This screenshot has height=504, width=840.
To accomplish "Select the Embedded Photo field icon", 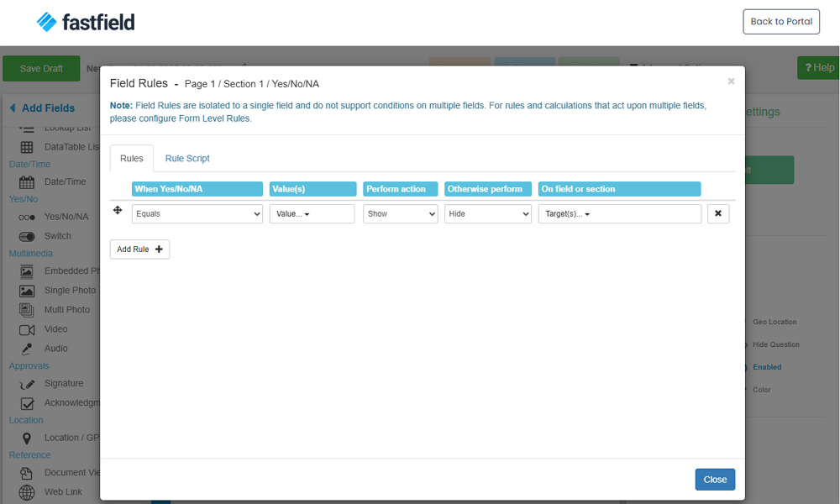I will pos(27,271).
